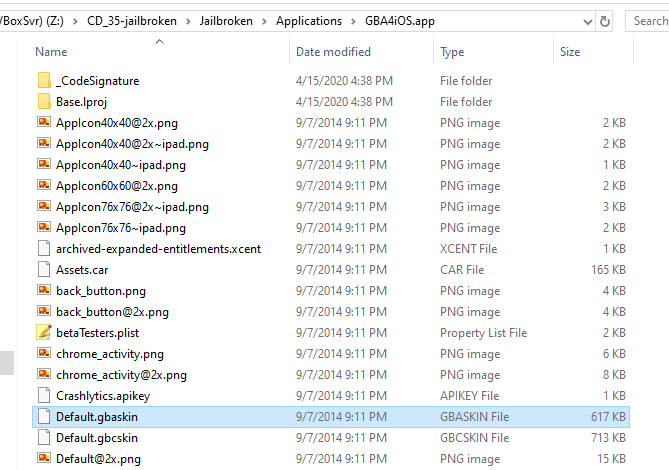Navigate to CD_35-jailbroken breadcrumb

click(132, 21)
